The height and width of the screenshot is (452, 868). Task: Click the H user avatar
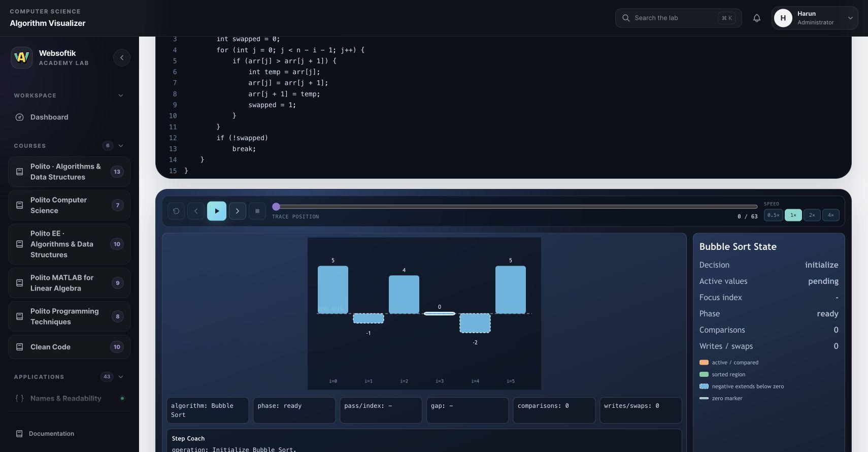pyautogui.click(x=783, y=18)
